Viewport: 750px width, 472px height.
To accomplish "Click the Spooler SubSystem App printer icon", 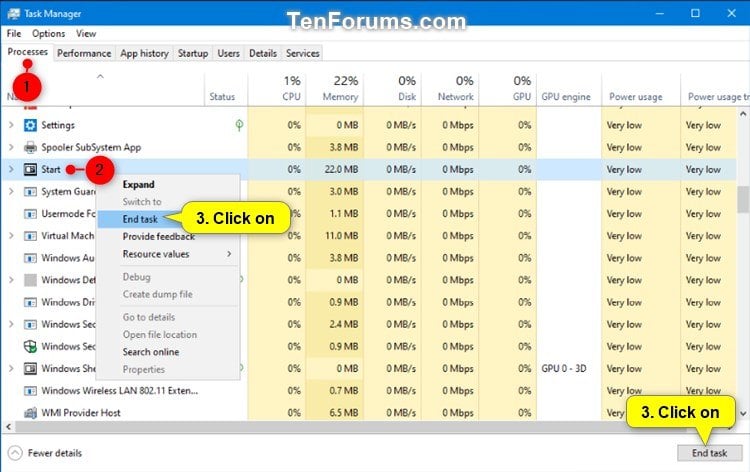I will [x=30, y=147].
